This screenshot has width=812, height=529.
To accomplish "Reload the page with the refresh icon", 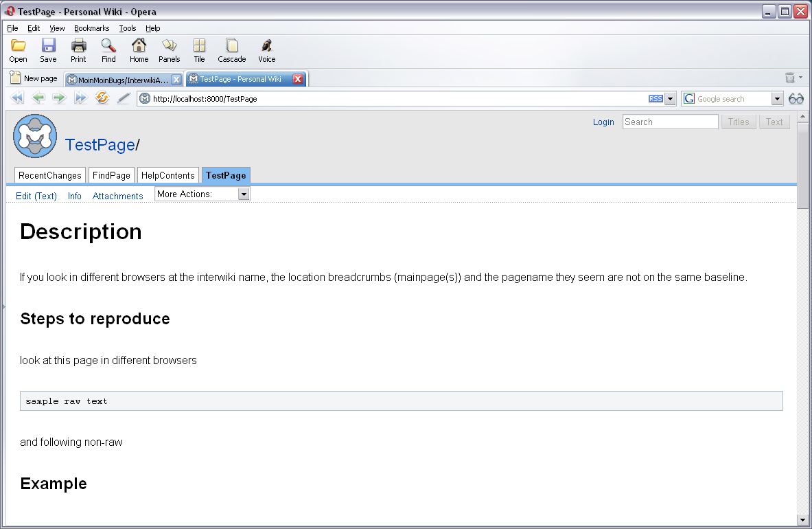I will (x=102, y=98).
